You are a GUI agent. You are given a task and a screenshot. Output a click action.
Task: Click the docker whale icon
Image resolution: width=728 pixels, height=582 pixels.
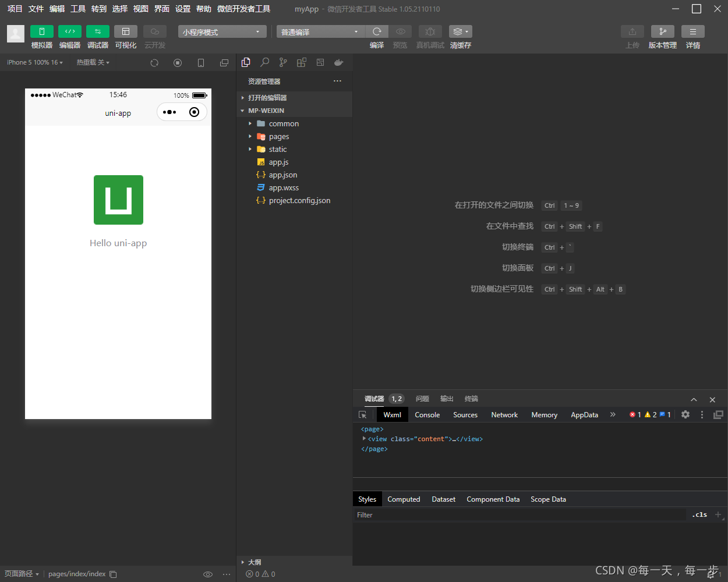(x=339, y=62)
